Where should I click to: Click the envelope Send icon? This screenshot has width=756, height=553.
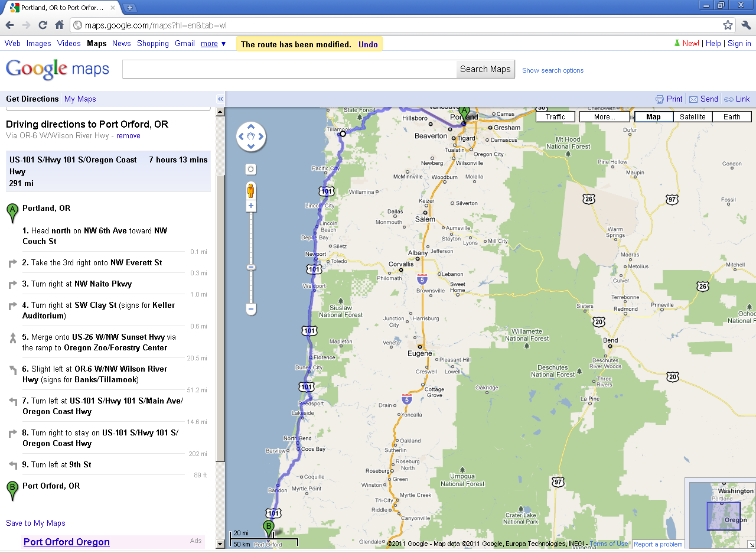(x=693, y=99)
